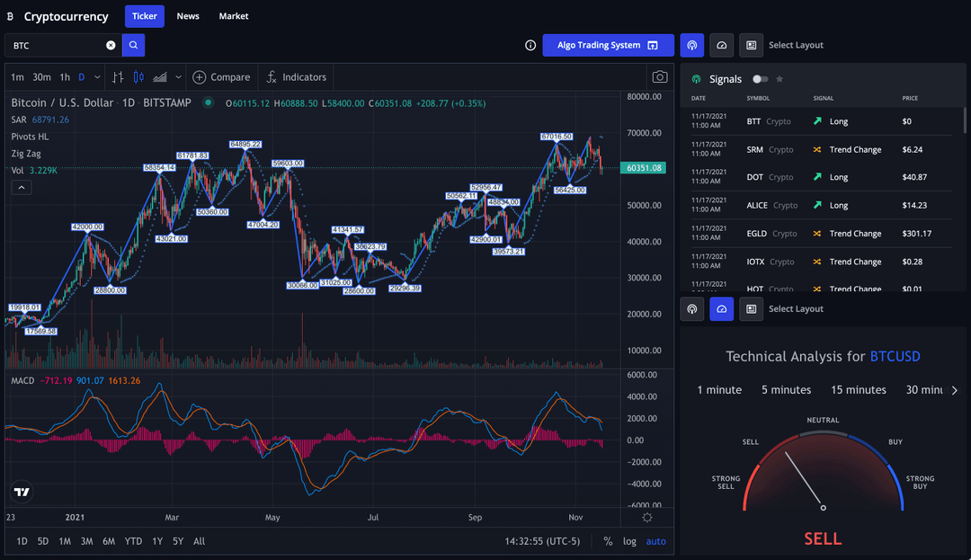Select the 15 minutes analysis tab

(858, 389)
